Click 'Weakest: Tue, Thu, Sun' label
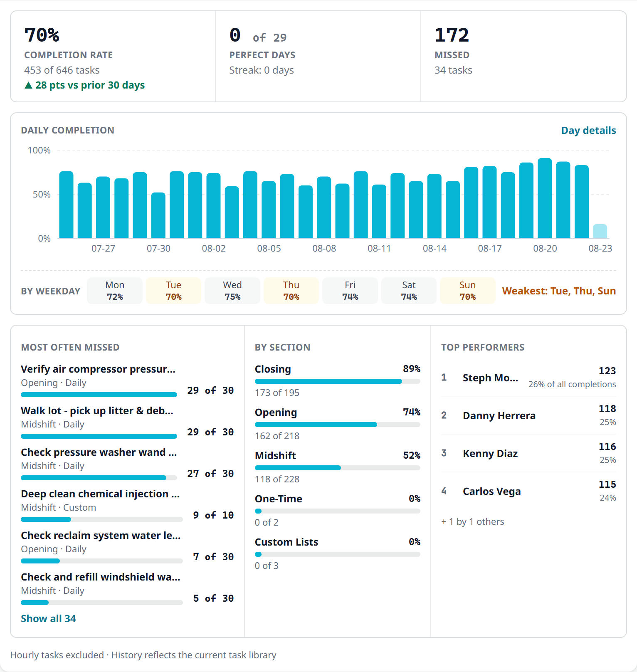 [x=559, y=291]
